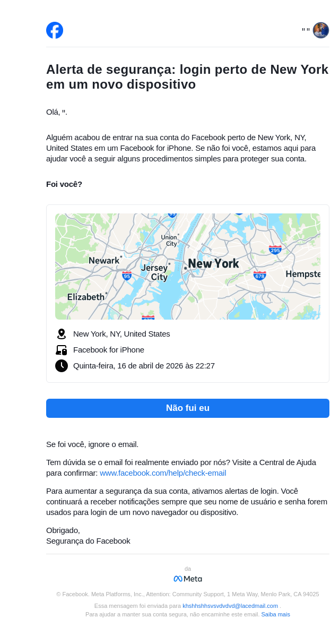Click the Meta logo in footer
The width and height of the screenshot is (331, 644).
(x=188, y=579)
